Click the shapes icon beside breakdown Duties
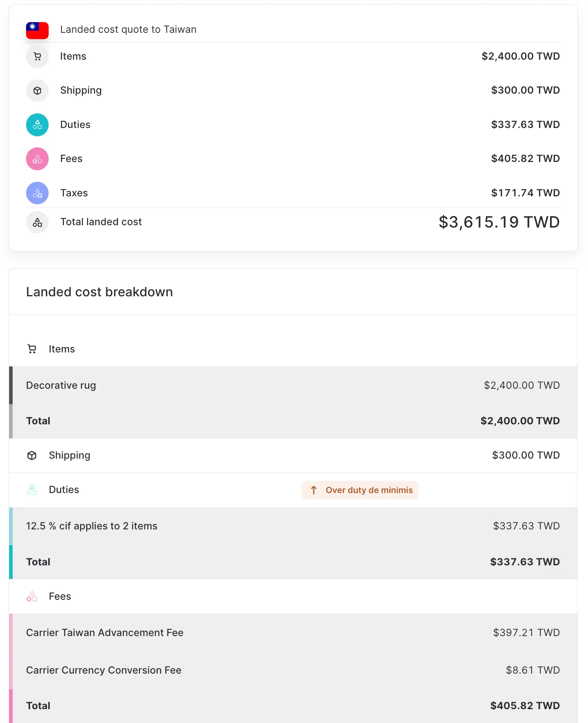Image resolution: width=588 pixels, height=723 pixels. 32,490
